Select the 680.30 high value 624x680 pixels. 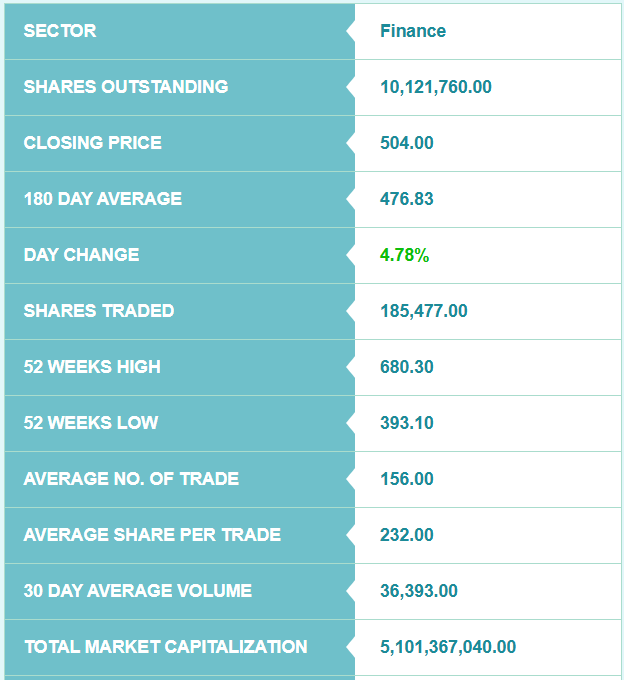pos(407,367)
